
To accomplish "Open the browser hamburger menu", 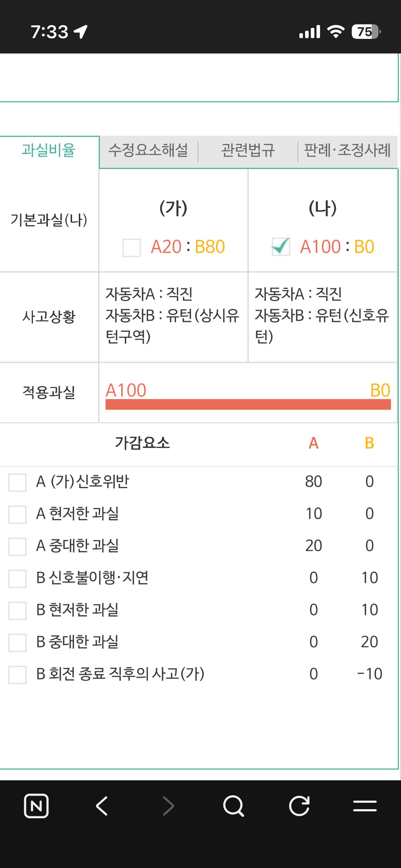I will [x=365, y=806].
